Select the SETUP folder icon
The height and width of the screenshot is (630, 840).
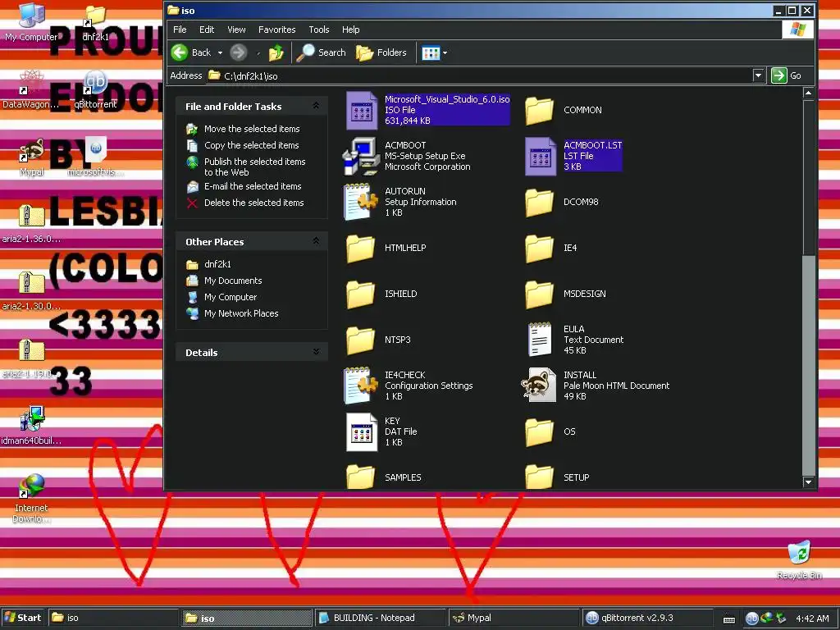[540, 477]
